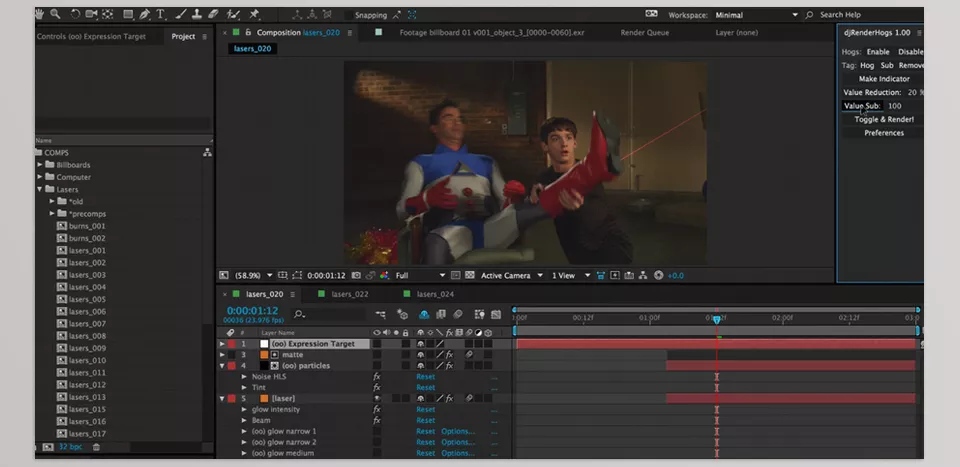Click the snapshot camera icon in viewer
This screenshot has width=960, height=467.
356,275
